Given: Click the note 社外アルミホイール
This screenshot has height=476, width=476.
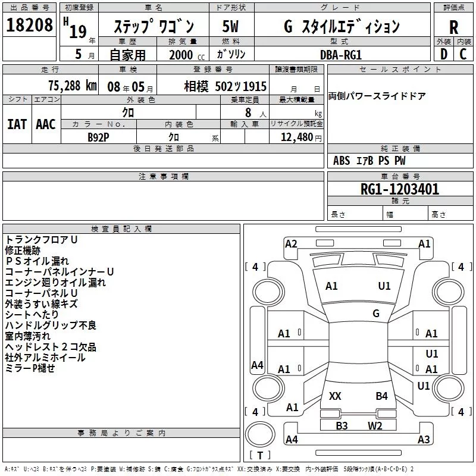Looking at the screenshot, I should pyautogui.click(x=45, y=358).
